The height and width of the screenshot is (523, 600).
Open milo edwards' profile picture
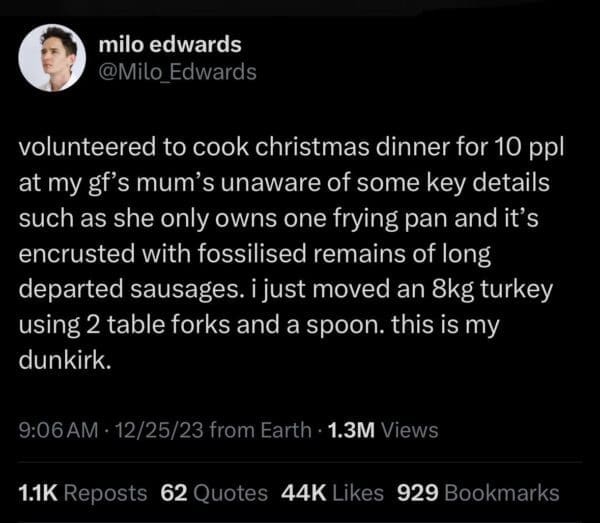tap(52, 58)
